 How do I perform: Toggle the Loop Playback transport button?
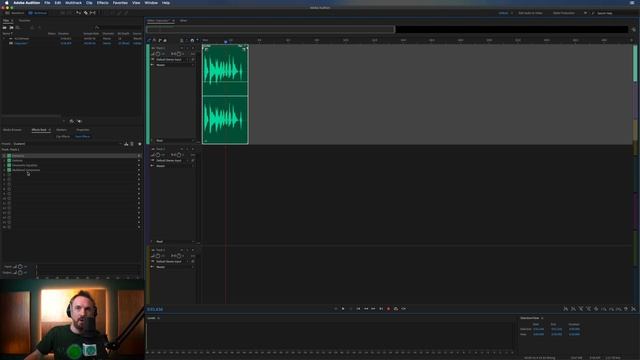pyautogui.click(x=396, y=309)
